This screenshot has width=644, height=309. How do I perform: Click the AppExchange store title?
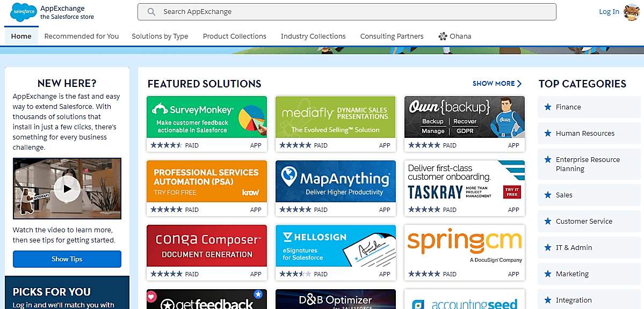(67, 12)
